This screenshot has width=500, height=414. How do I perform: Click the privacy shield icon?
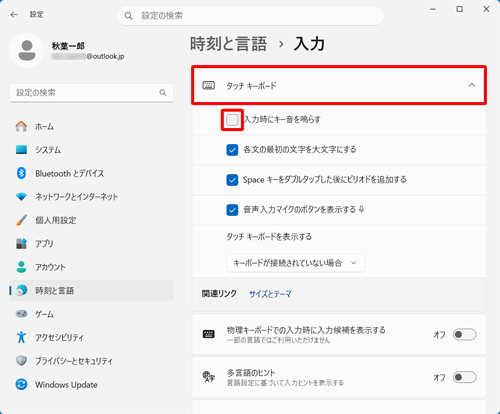[21, 361]
